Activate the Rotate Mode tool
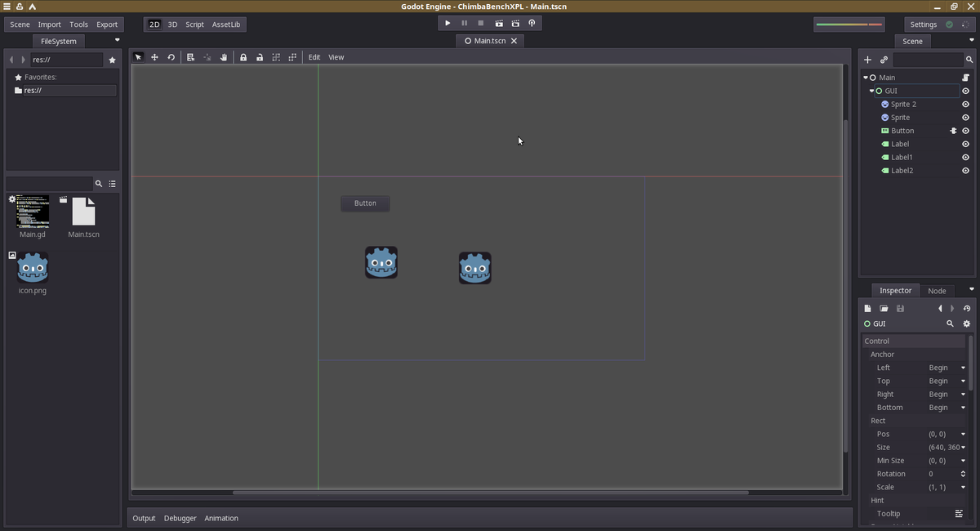The height and width of the screenshot is (531, 980). click(171, 57)
